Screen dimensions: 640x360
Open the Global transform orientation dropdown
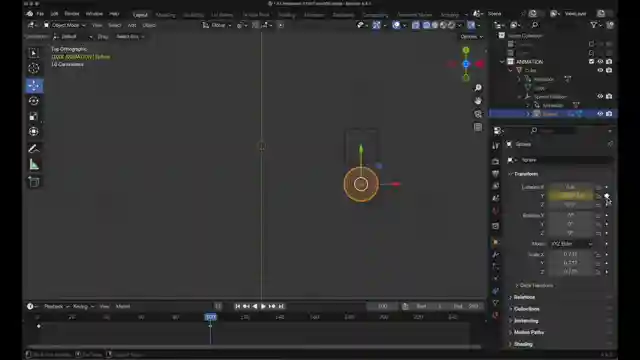coord(217,25)
